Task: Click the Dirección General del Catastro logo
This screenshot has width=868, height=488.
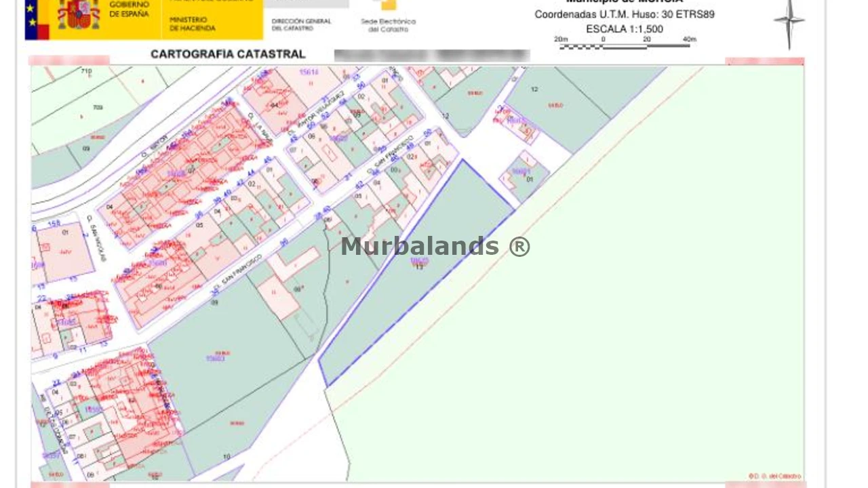Action: click(301, 24)
